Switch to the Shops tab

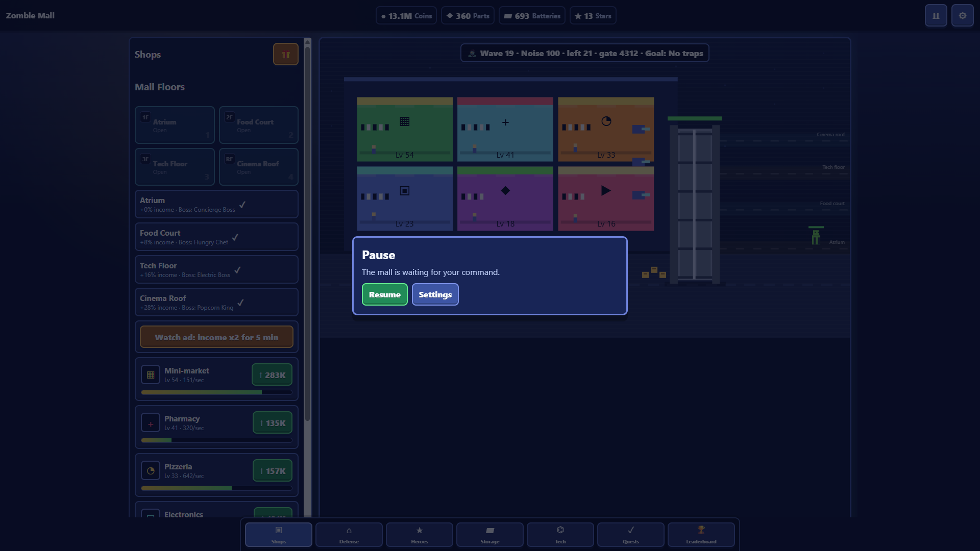(279, 535)
